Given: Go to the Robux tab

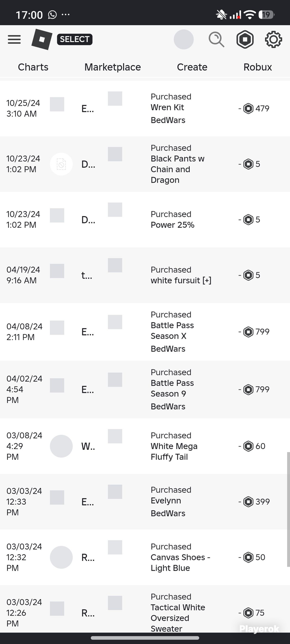Looking at the screenshot, I should pos(258,67).
